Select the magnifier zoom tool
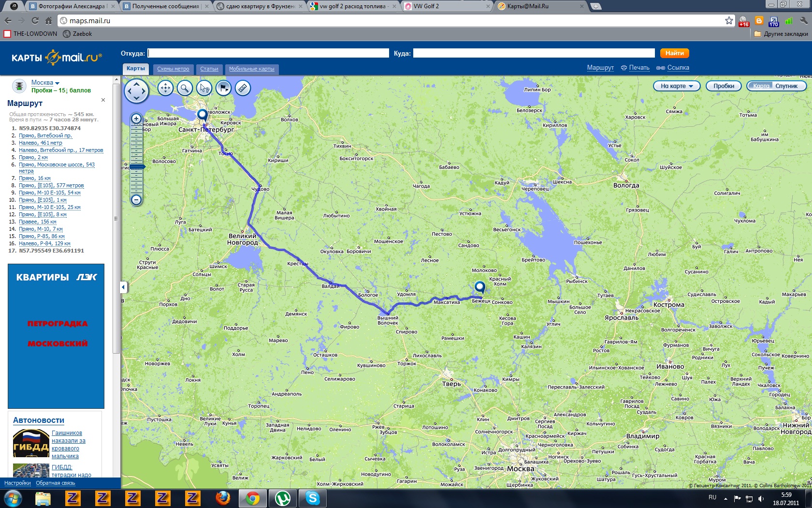 pos(185,88)
